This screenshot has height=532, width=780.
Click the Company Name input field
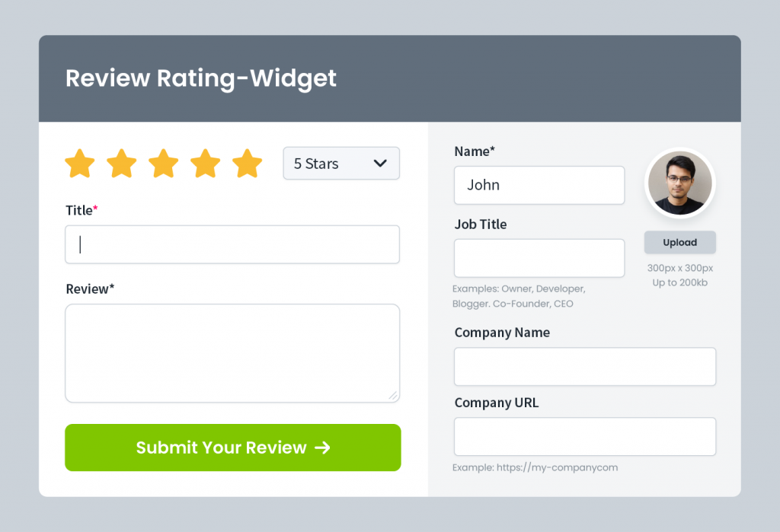[584, 366]
